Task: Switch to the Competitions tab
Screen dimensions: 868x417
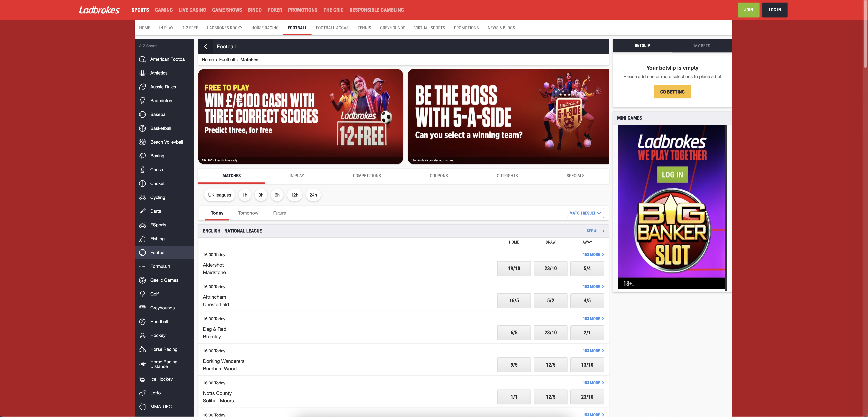Action: coord(367,176)
